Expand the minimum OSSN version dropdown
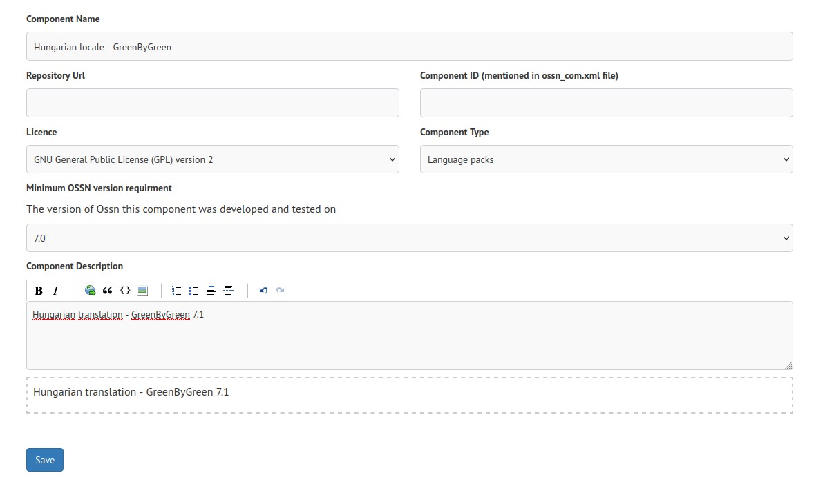The height and width of the screenshot is (504, 825). point(409,238)
